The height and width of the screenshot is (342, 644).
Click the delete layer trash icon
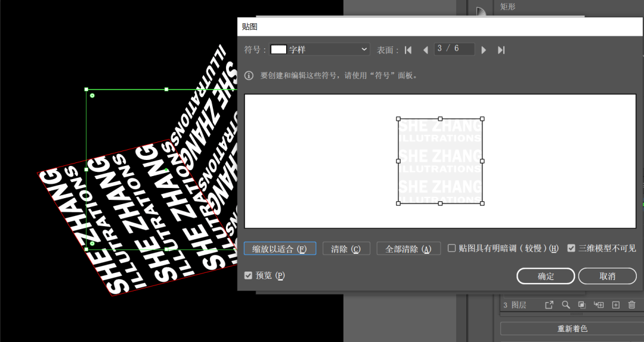(632, 305)
